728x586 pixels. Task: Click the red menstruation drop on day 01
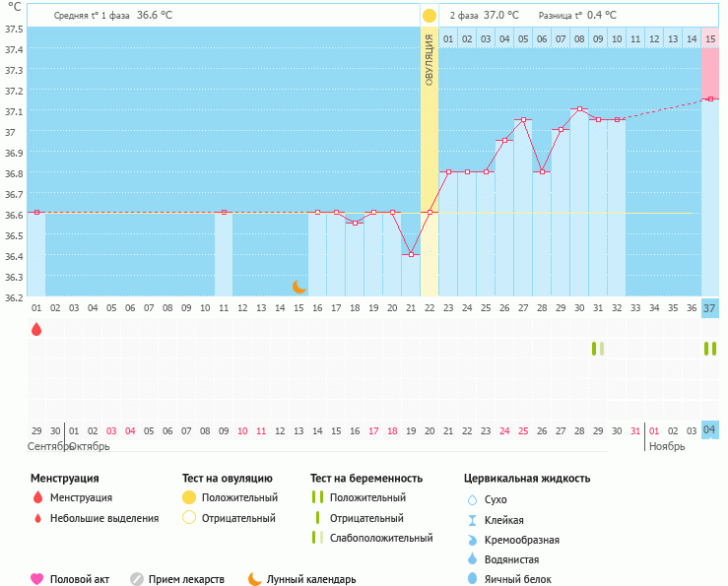(x=36, y=329)
